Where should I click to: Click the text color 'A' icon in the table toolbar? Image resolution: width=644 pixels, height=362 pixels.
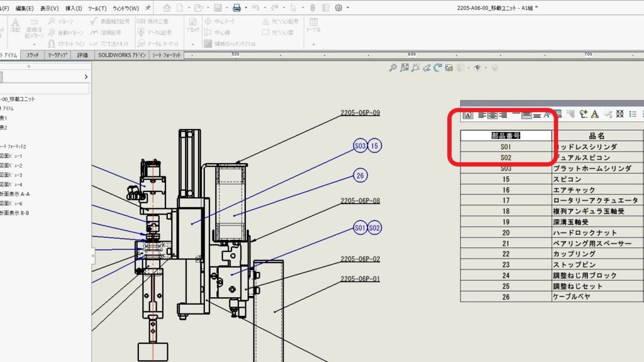click(594, 115)
